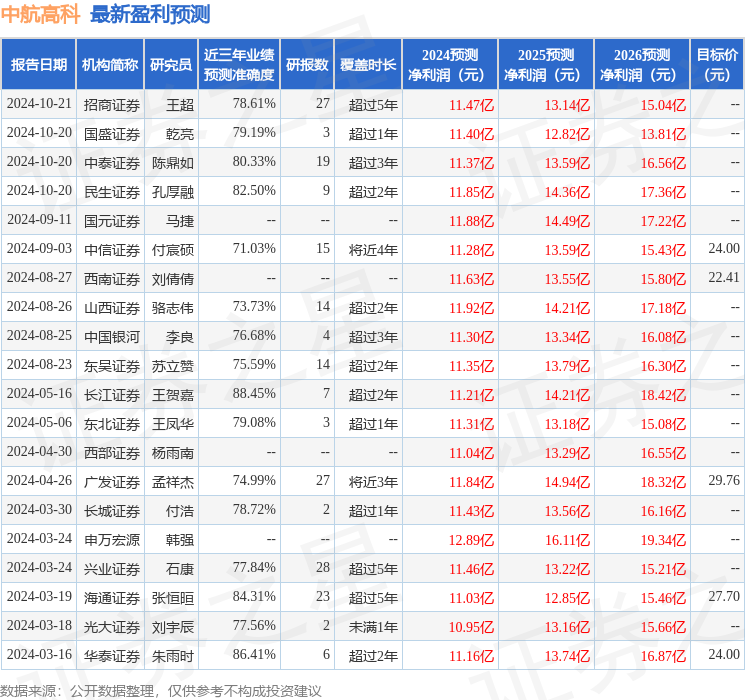Click the date 2024-03-16
745x700 pixels.
coord(39,654)
